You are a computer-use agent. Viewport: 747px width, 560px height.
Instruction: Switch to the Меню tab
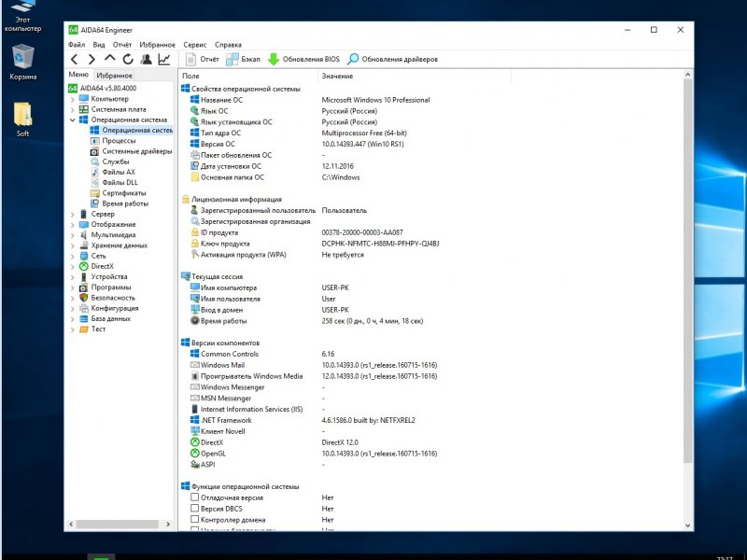tap(78, 75)
